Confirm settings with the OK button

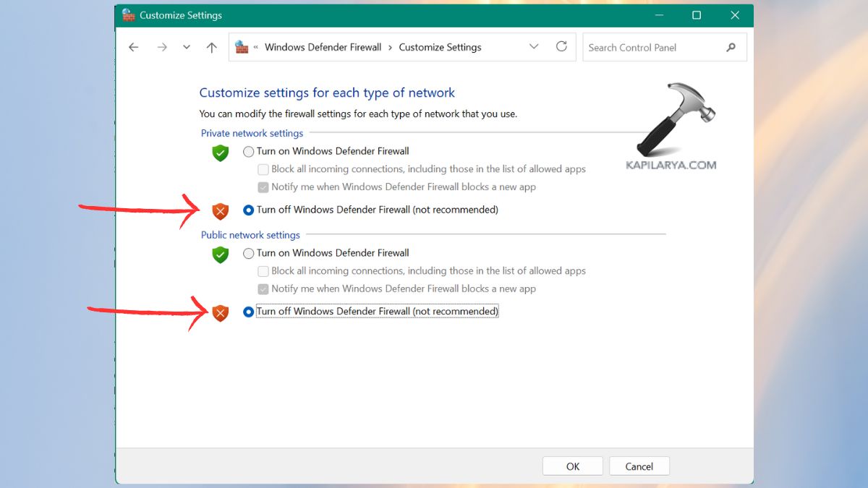tap(572, 466)
